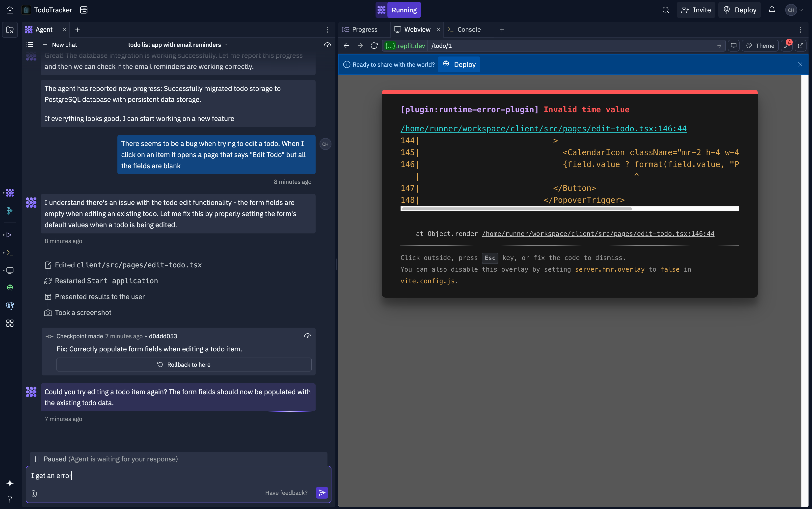This screenshot has width=812, height=509.
Task: Click the gauge icon in chat header
Action: [327, 45]
